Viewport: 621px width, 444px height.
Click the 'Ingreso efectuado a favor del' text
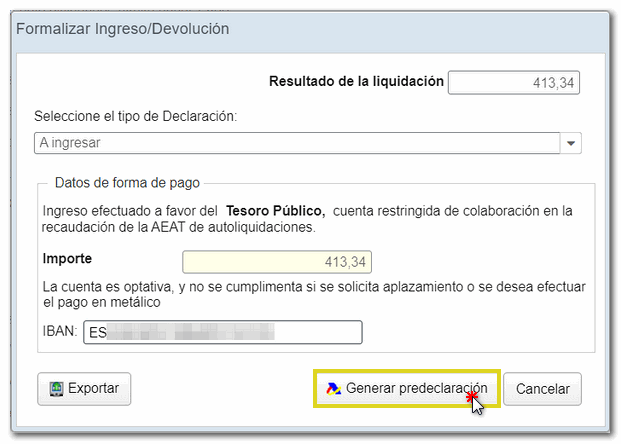(x=130, y=211)
